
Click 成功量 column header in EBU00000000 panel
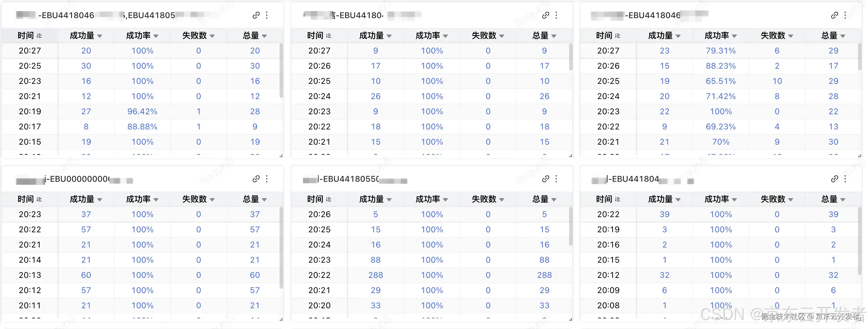[82, 199]
